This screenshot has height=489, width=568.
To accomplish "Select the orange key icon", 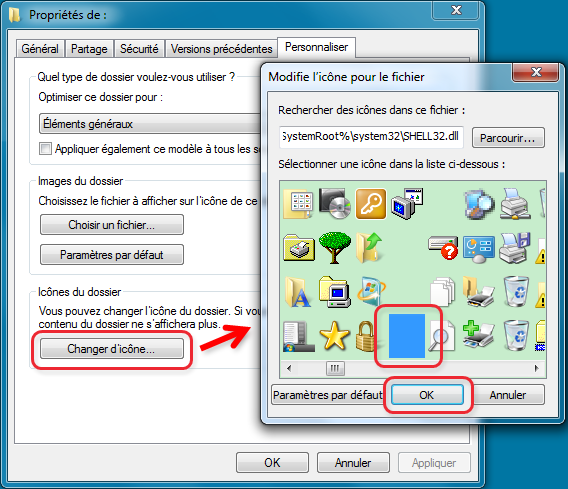I will [x=371, y=204].
